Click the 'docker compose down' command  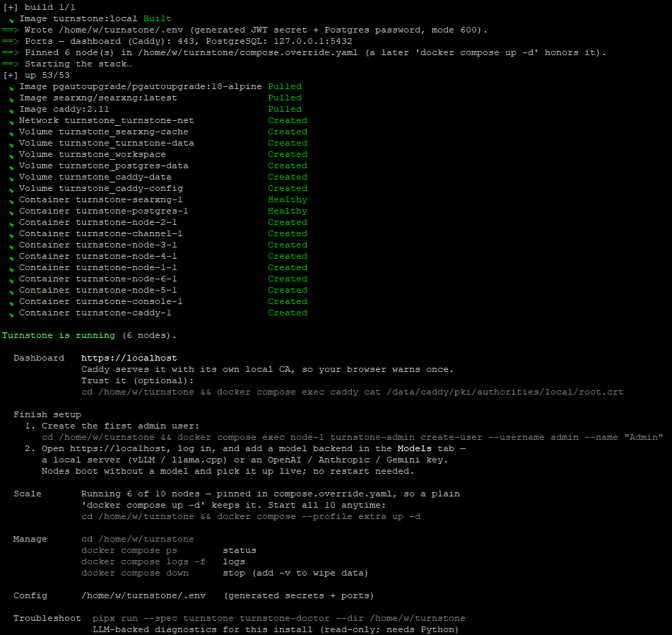pyautogui.click(x=135, y=573)
